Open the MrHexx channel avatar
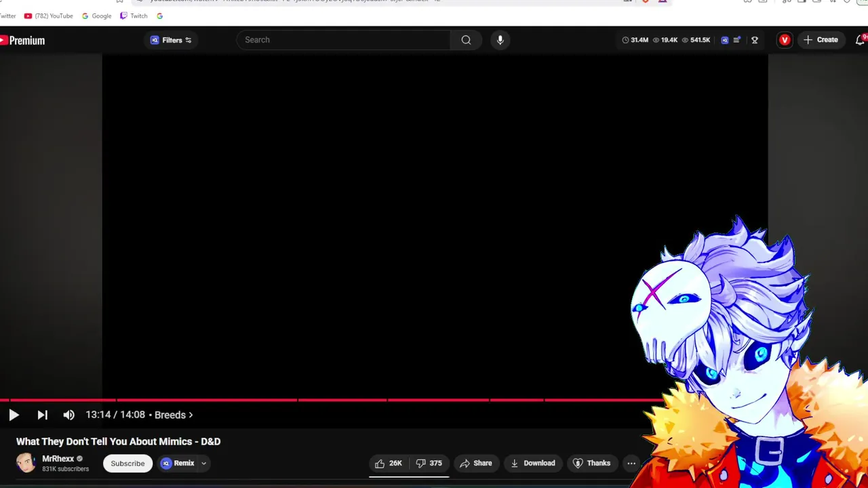This screenshot has height=488, width=868. point(26,463)
